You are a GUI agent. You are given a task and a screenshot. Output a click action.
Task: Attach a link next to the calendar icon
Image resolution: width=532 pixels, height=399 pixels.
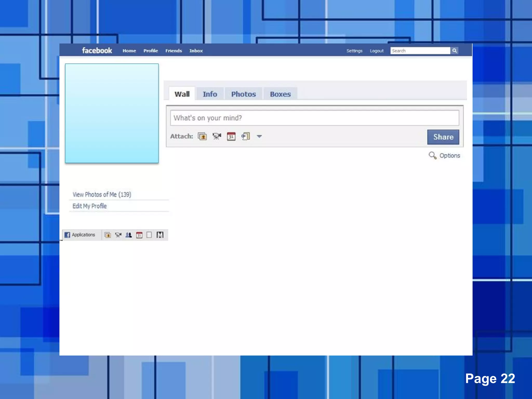point(245,136)
